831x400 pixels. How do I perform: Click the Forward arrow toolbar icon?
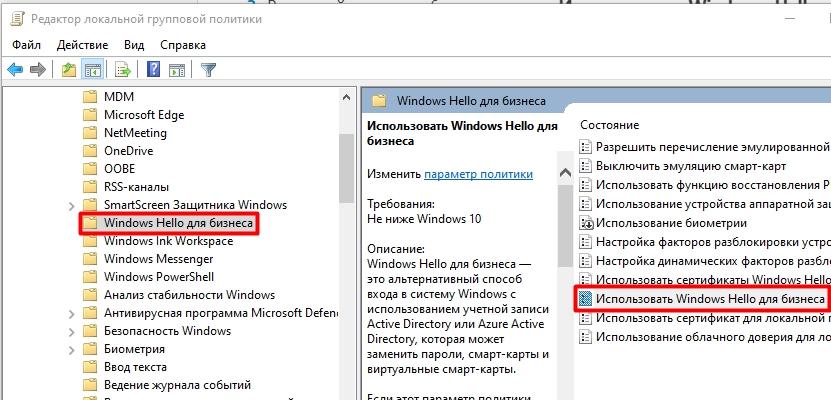click(38, 69)
